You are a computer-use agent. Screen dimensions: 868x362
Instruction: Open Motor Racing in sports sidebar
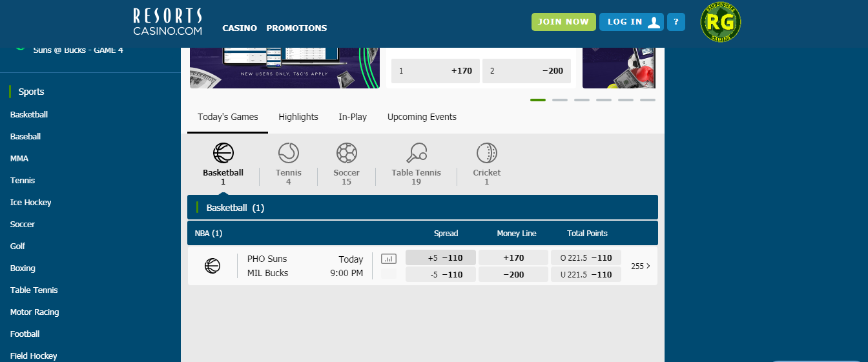(35, 312)
